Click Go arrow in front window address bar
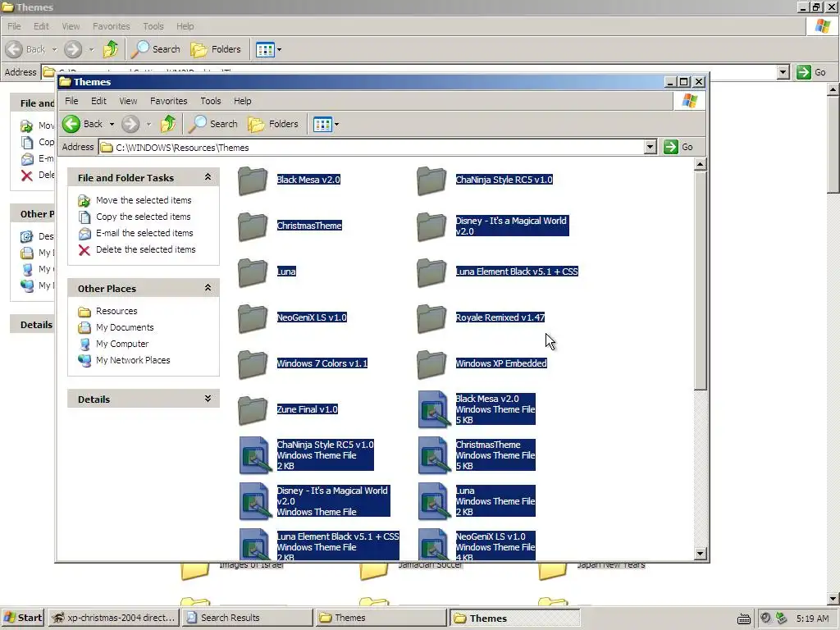 (671, 147)
